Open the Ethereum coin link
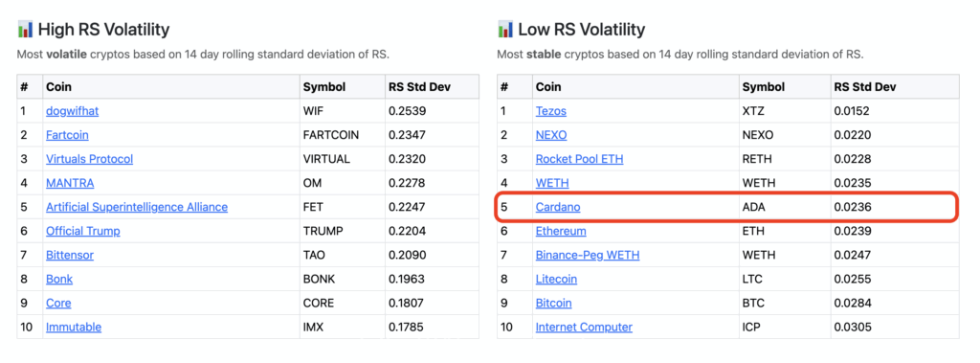Viewport: 980px width, 363px height. [561, 231]
